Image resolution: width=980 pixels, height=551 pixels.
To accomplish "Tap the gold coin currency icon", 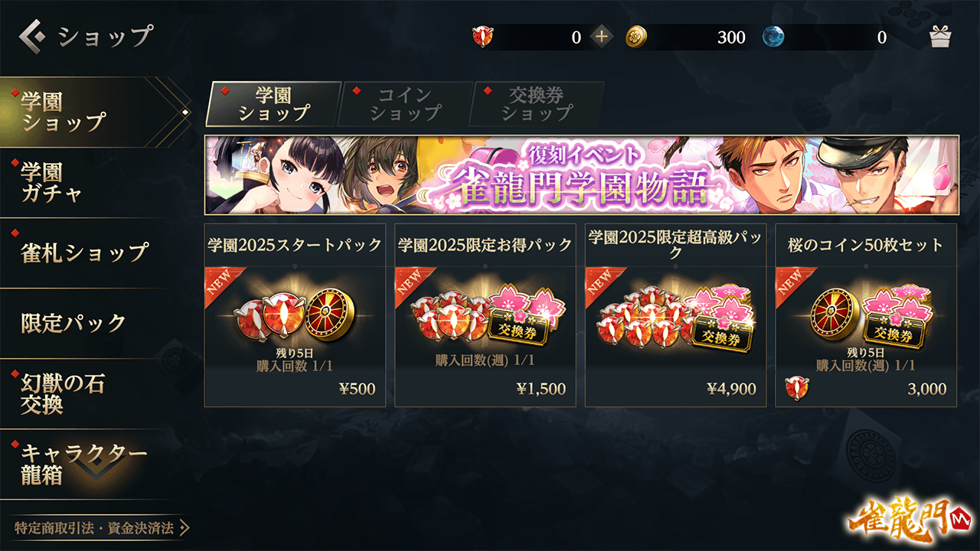I will click(x=637, y=37).
